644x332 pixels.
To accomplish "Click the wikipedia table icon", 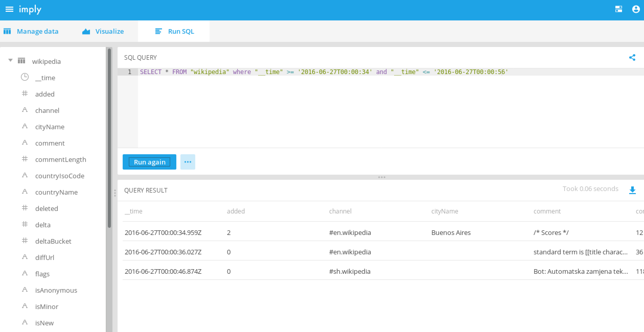I will (21, 61).
